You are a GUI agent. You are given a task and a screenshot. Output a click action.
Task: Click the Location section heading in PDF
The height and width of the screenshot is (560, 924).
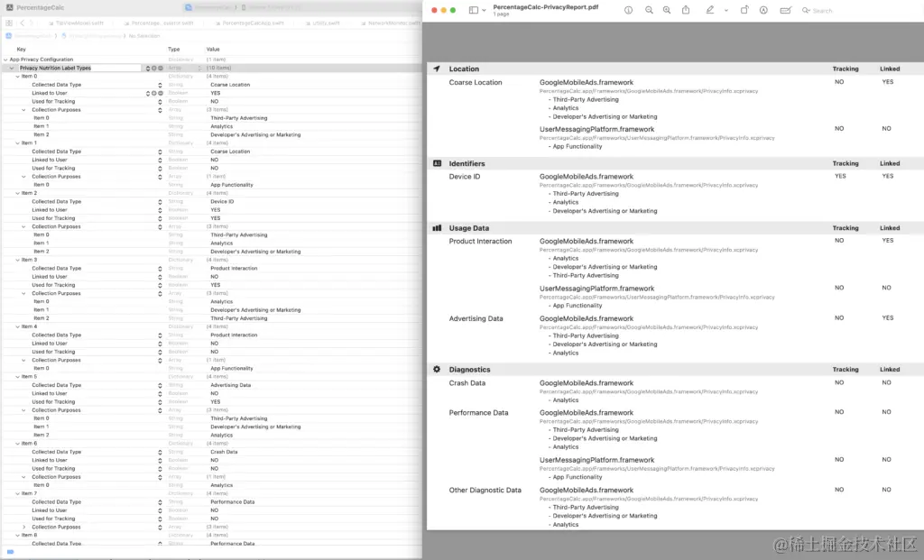(464, 69)
